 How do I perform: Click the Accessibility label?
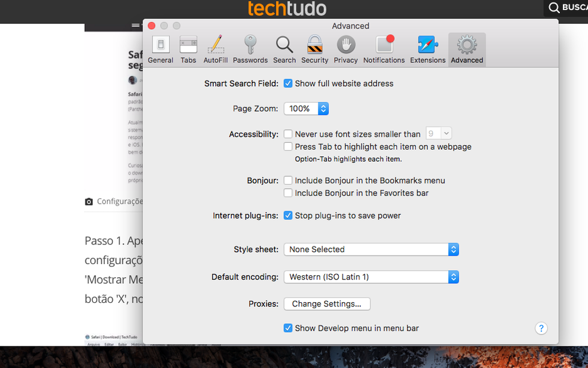tap(253, 134)
